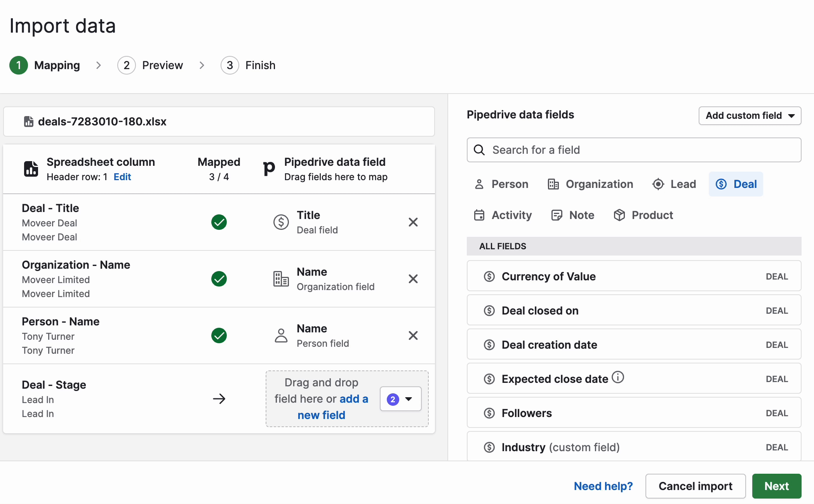Click the step 2 Preview circle

pyautogui.click(x=127, y=65)
